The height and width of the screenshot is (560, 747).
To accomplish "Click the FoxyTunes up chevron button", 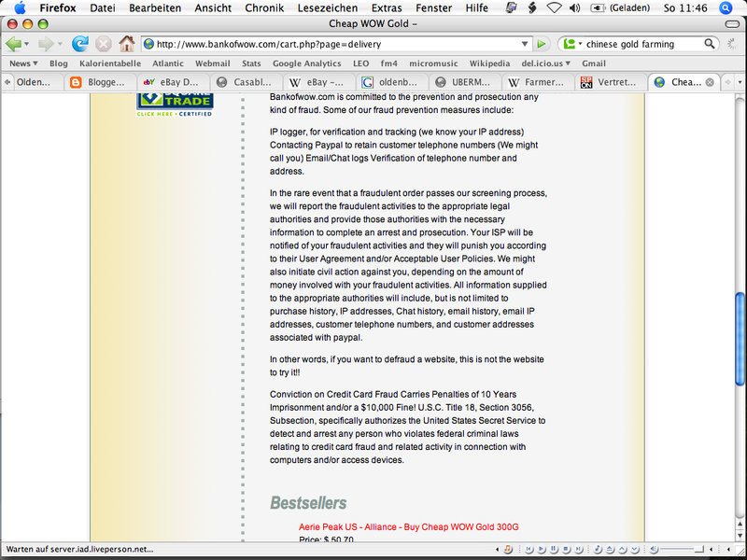I will [x=622, y=549].
